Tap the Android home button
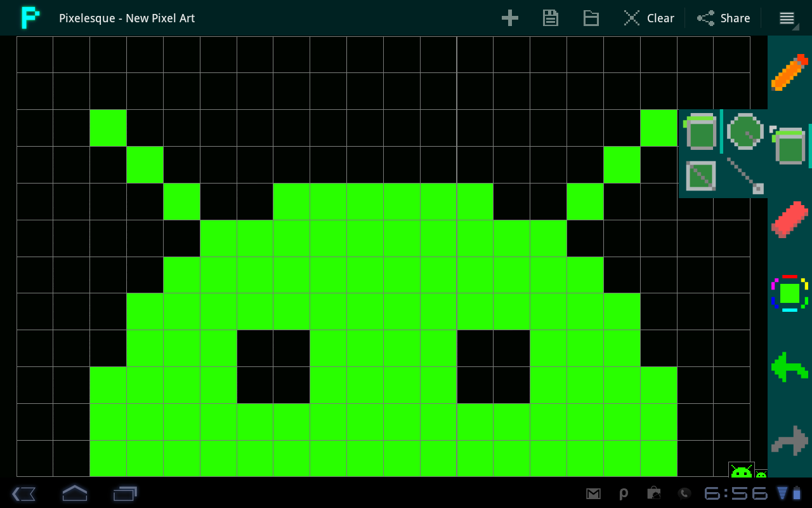Screen dimensions: 812x508 click(x=74, y=493)
